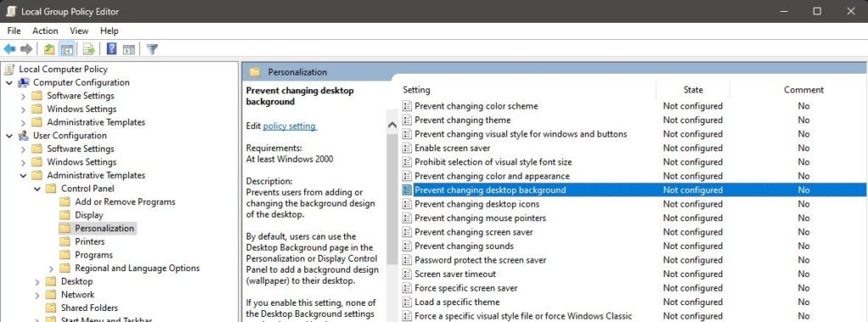Open the File menu
The height and width of the screenshot is (322, 868).
pos(14,31)
